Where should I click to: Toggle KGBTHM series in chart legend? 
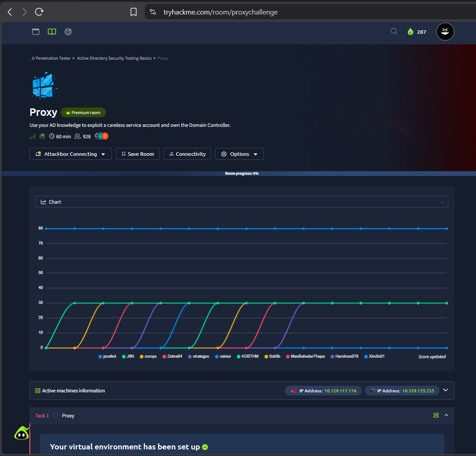coord(248,356)
